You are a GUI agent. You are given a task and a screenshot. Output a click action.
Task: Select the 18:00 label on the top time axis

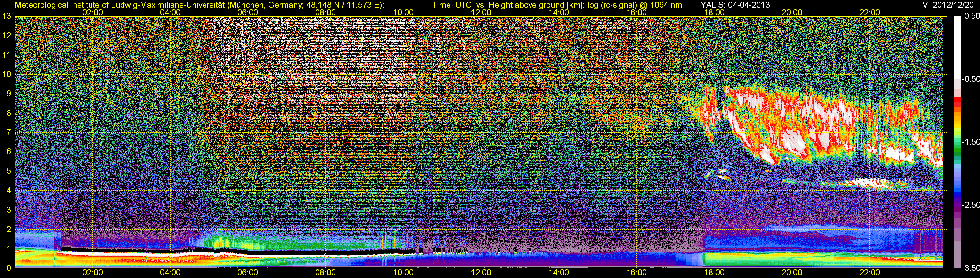714,12
